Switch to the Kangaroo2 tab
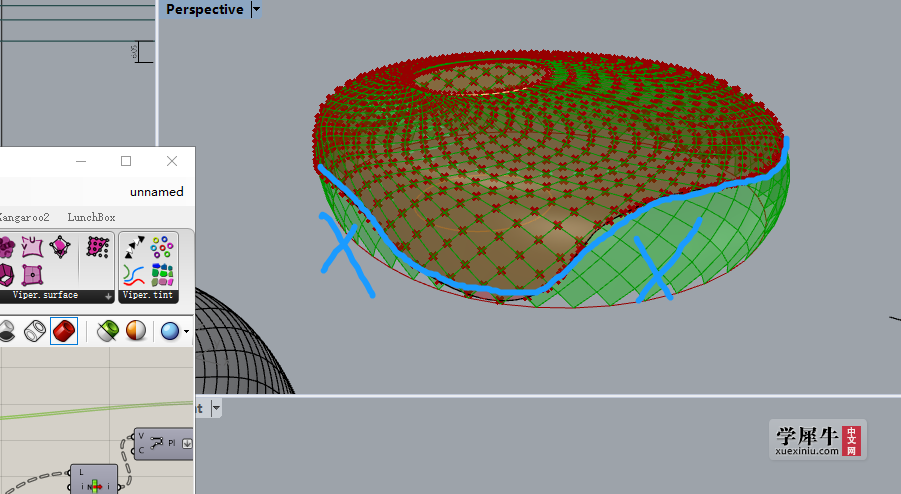Image resolution: width=901 pixels, height=494 pixels. point(25,217)
